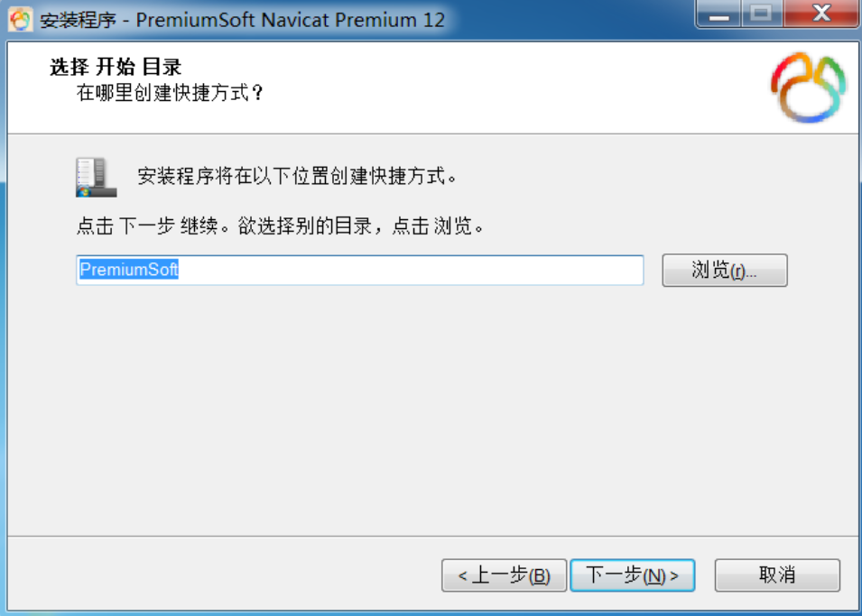Cancel setup with the 取消 button
The height and width of the screenshot is (616, 862).
(777, 575)
